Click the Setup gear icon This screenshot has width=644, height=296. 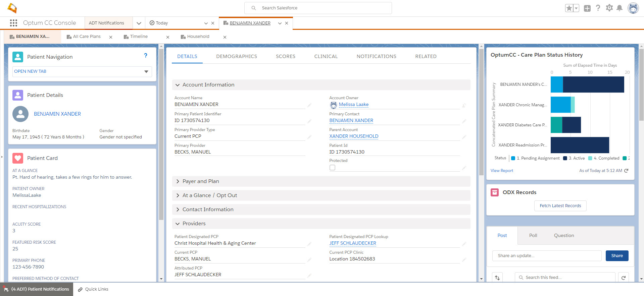pos(609,8)
